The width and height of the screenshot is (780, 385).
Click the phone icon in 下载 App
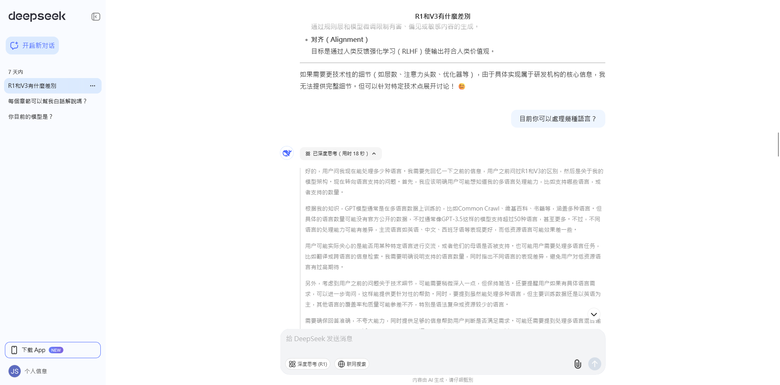click(x=14, y=350)
